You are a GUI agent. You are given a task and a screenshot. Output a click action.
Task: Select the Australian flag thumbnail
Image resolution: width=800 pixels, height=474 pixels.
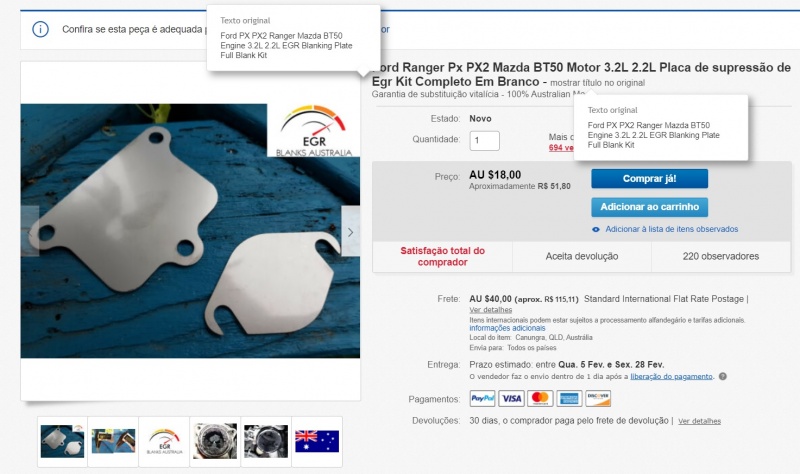pyautogui.click(x=317, y=441)
